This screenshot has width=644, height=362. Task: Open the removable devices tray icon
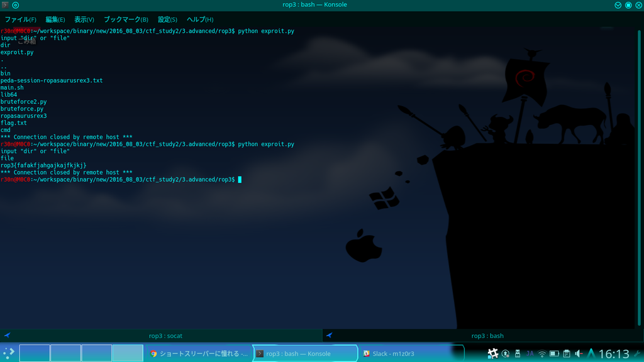(518, 353)
